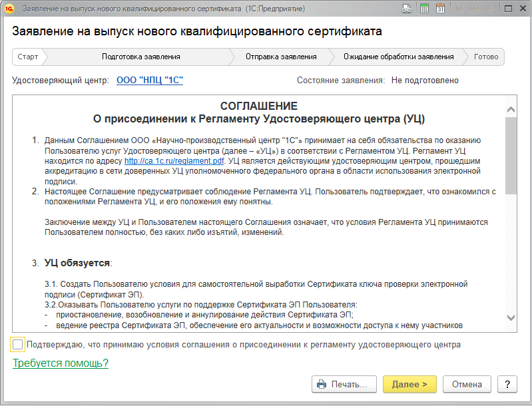The height and width of the screenshot is (406, 532).
Task: Open the calculator icon in title bar
Action: tap(424, 9)
